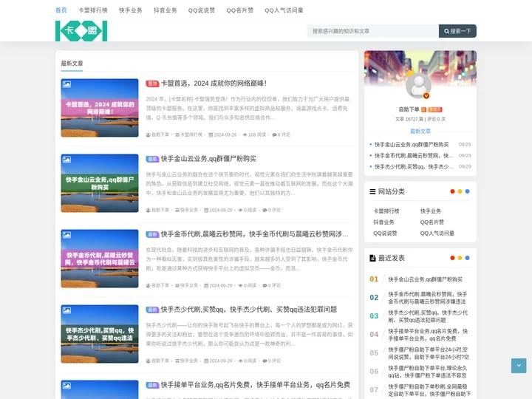
Task: Click the image icon on 快手金山云业务 thumbnail
Action: pos(66,160)
